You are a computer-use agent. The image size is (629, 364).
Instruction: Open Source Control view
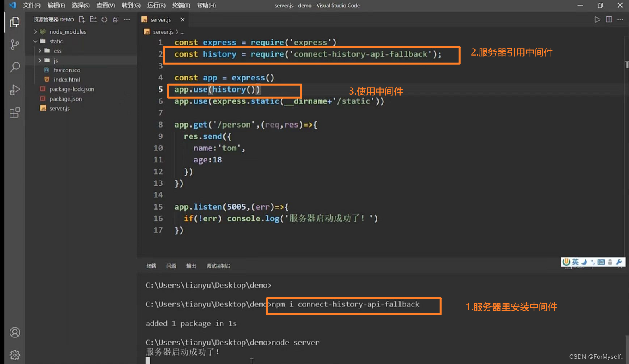point(14,44)
